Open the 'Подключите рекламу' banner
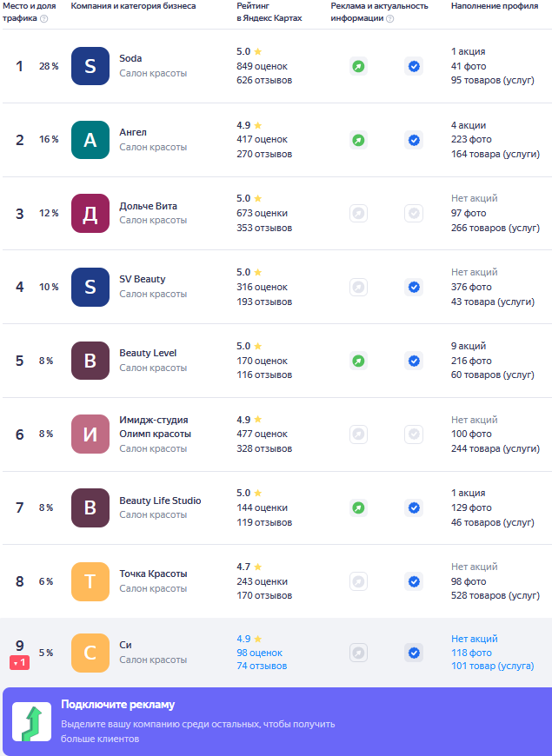552x756 pixels. [x=277, y=721]
